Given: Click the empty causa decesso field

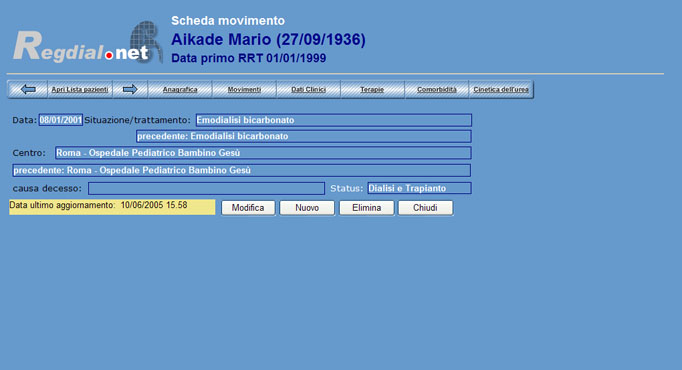Looking at the screenshot, I should 206,188.
